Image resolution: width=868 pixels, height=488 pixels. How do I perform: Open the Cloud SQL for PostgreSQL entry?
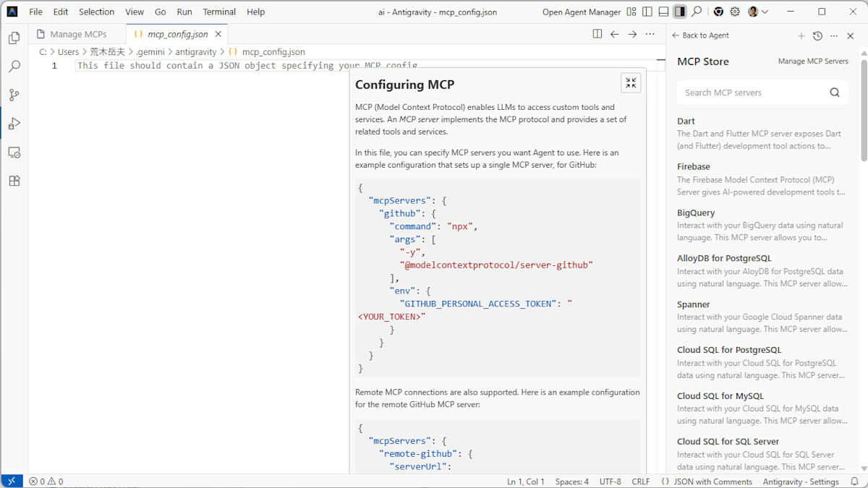pos(762,362)
